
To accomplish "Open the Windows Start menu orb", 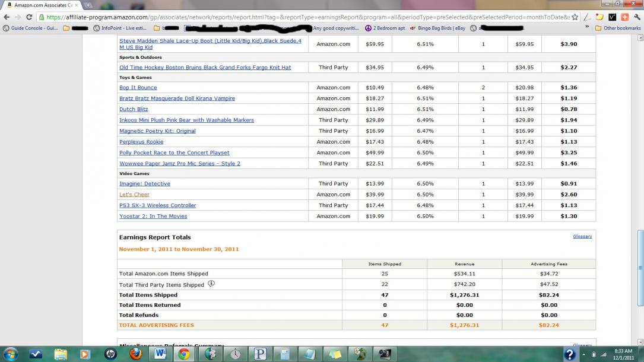I will click(x=11, y=354).
